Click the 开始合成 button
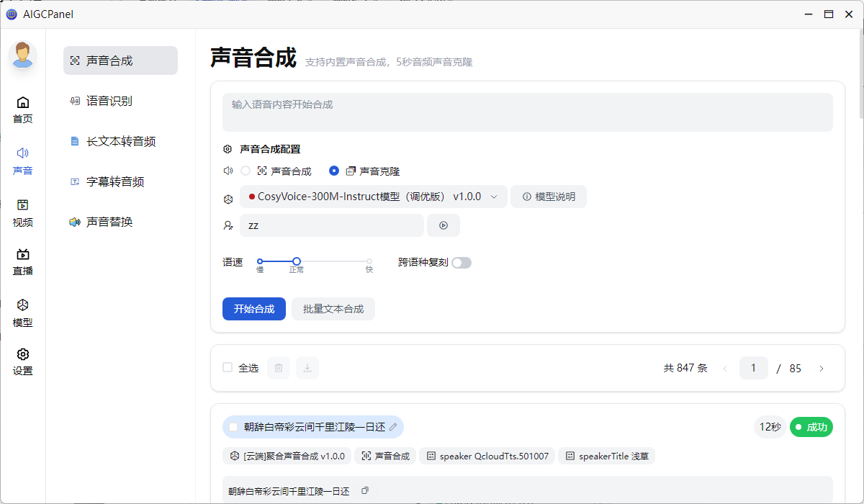 coord(254,309)
